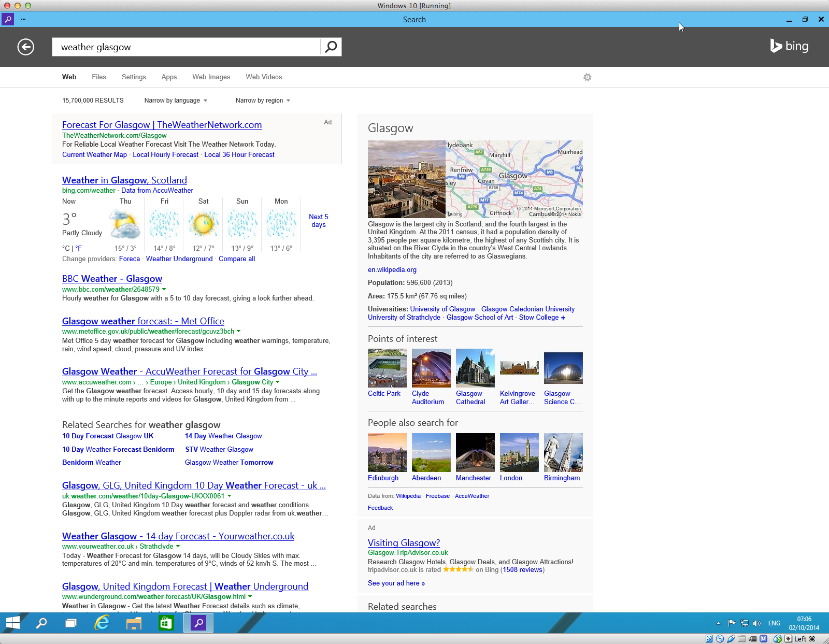Open the title bar ellipsis menu
The height and width of the screenshot is (644, 829).
[23, 19]
